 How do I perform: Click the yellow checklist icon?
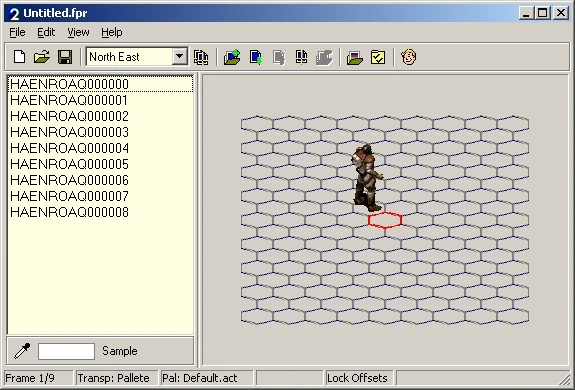378,57
